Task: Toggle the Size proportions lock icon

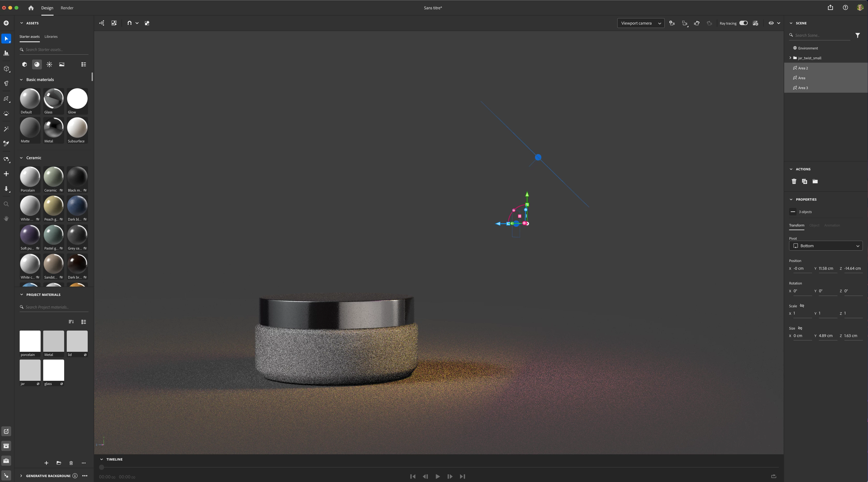Action: coord(800,328)
